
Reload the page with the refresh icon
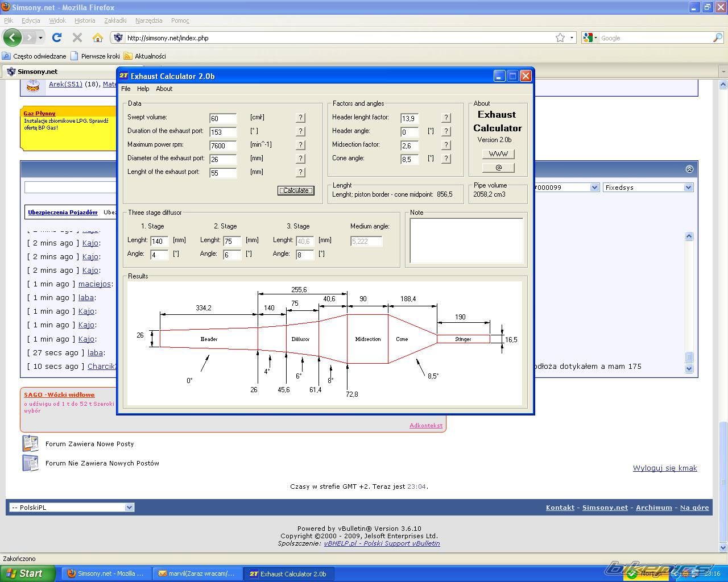pos(57,38)
